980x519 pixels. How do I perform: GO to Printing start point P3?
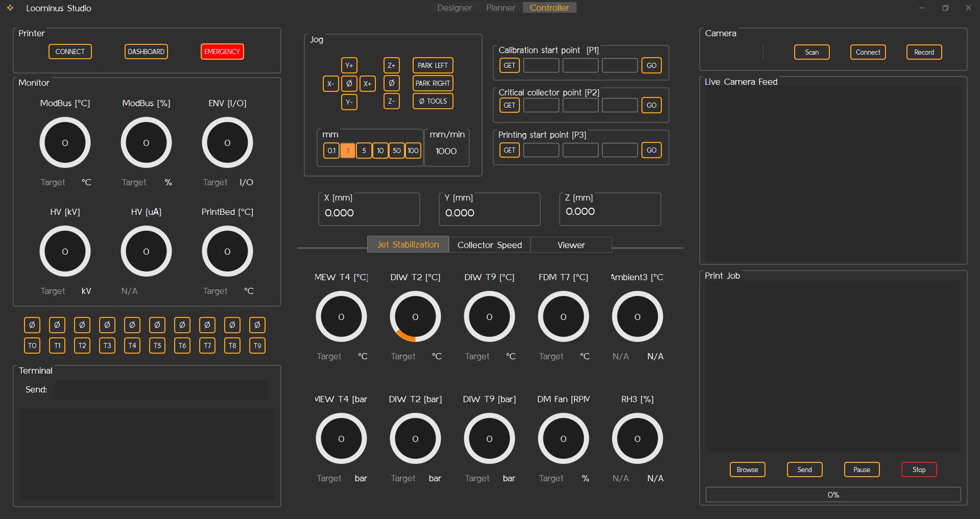(652, 150)
